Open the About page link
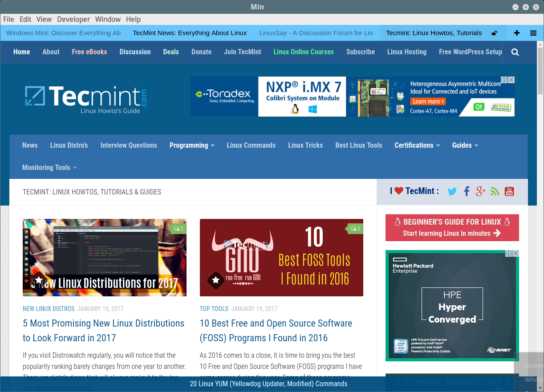544x392 pixels. coord(51,52)
